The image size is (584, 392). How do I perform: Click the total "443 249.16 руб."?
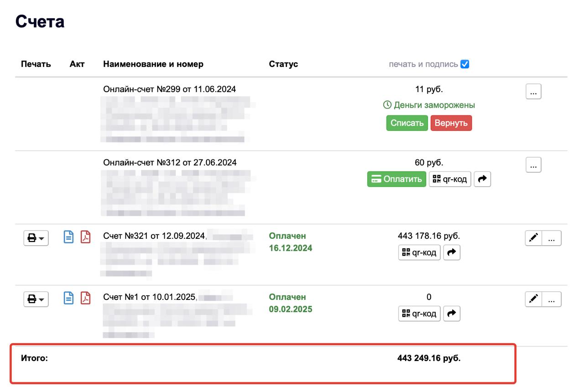tap(429, 358)
